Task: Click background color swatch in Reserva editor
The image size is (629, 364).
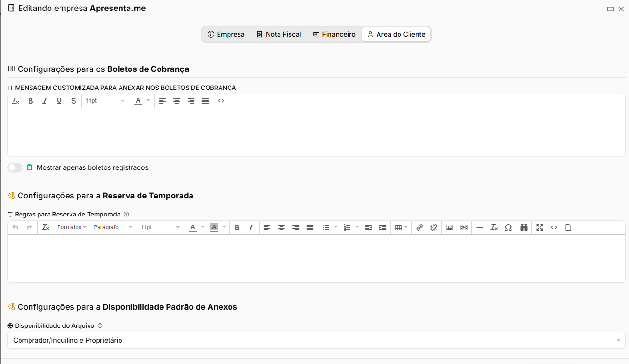Action: [x=214, y=227]
